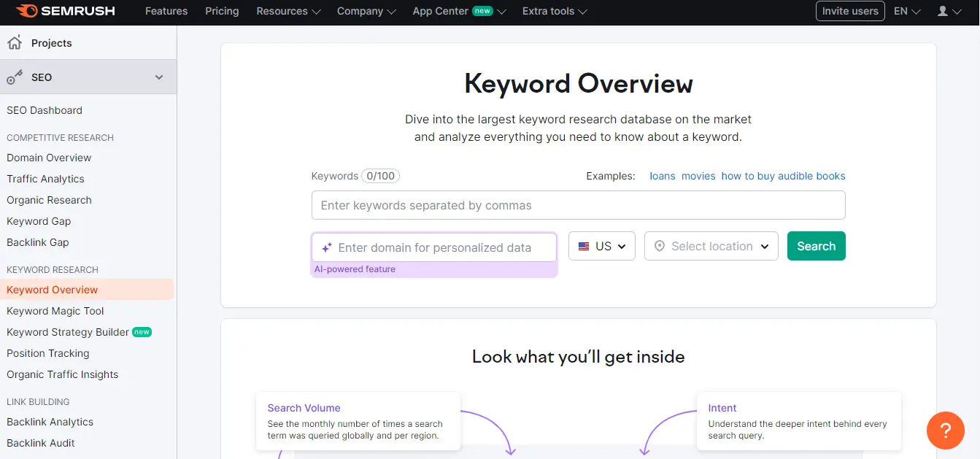Click the 'AI-powered feature' label

(x=355, y=269)
